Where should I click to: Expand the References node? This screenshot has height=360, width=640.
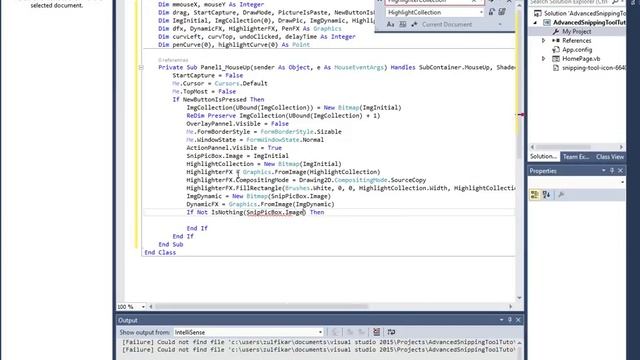coord(543,41)
